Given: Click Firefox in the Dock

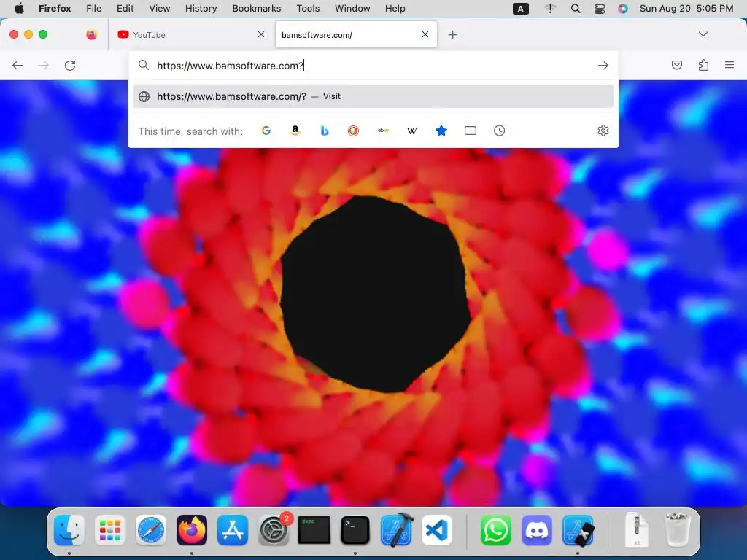Looking at the screenshot, I should 192,530.
